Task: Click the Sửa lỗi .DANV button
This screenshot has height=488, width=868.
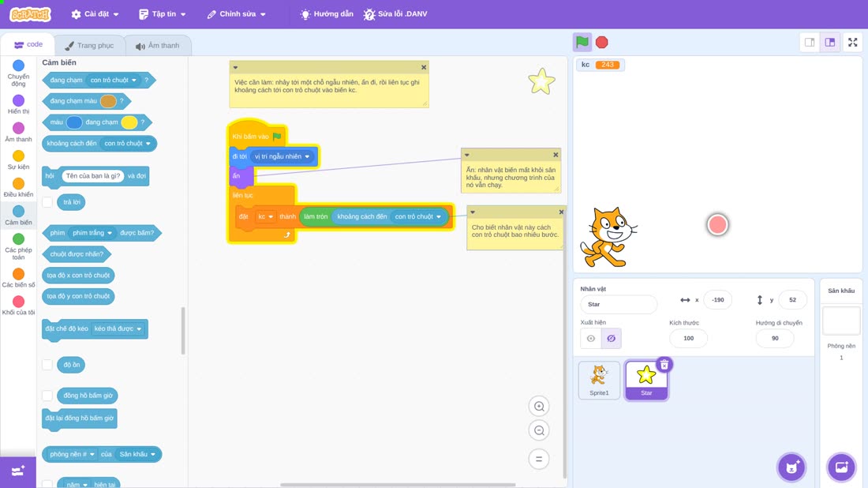Action: click(x=395, y=14)
